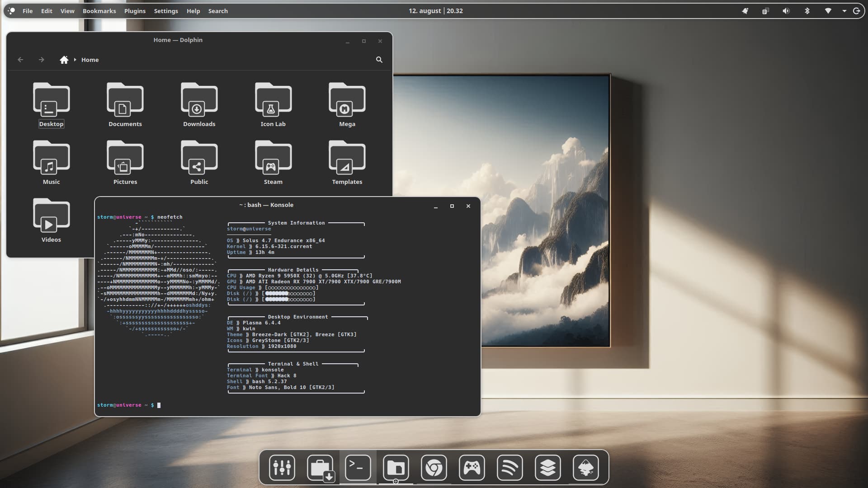
Task: Mute the volume via the tray speaker icon
Action: [x=786, y=10]
